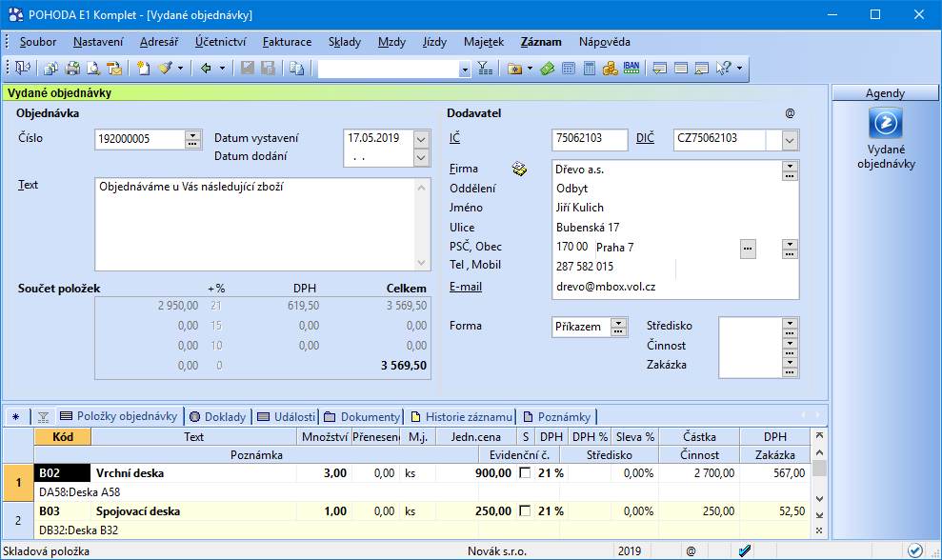
Task: Click the Text memo field
Action: click(x=254, y=224)
